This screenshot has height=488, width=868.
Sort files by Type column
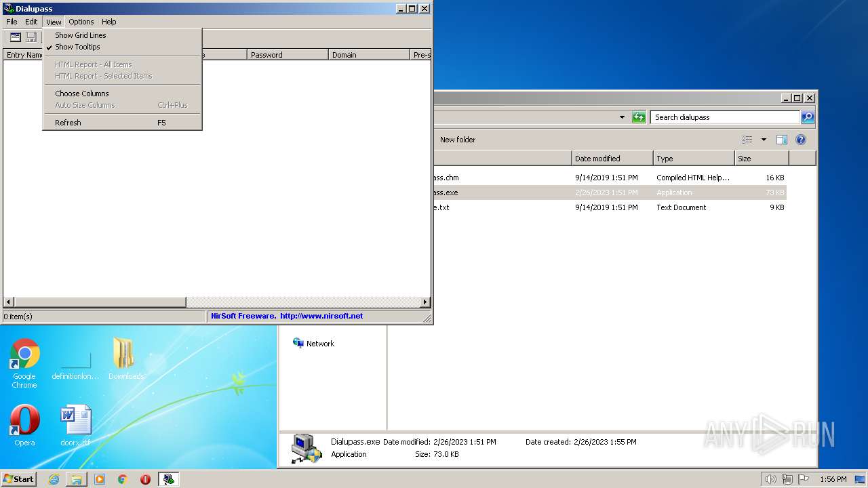694,159
